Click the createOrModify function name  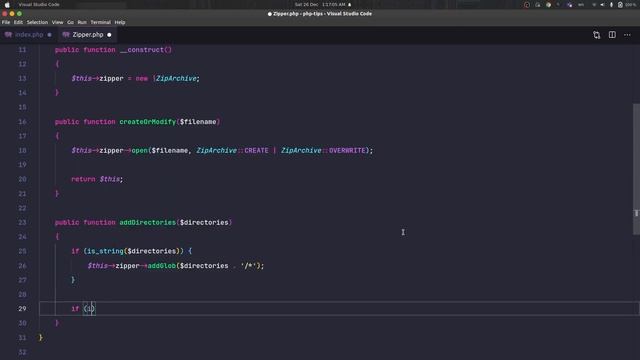tap(147, 122)
